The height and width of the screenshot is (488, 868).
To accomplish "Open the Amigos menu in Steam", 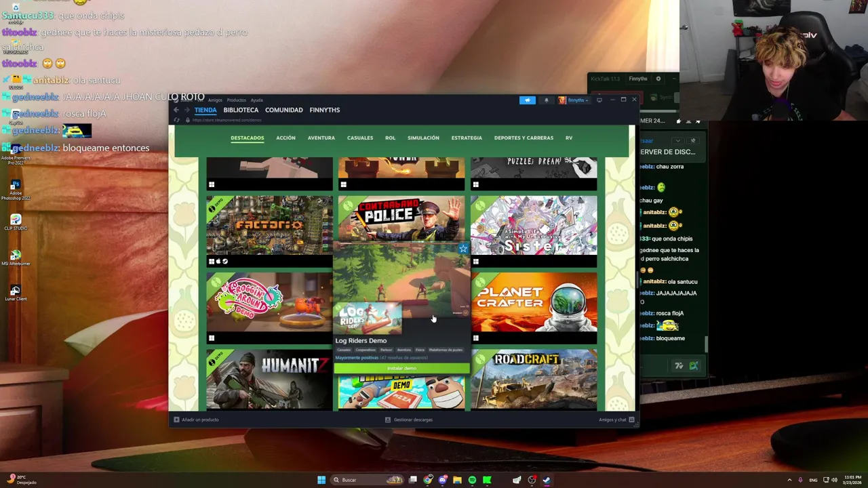I will tap(215, 100).
